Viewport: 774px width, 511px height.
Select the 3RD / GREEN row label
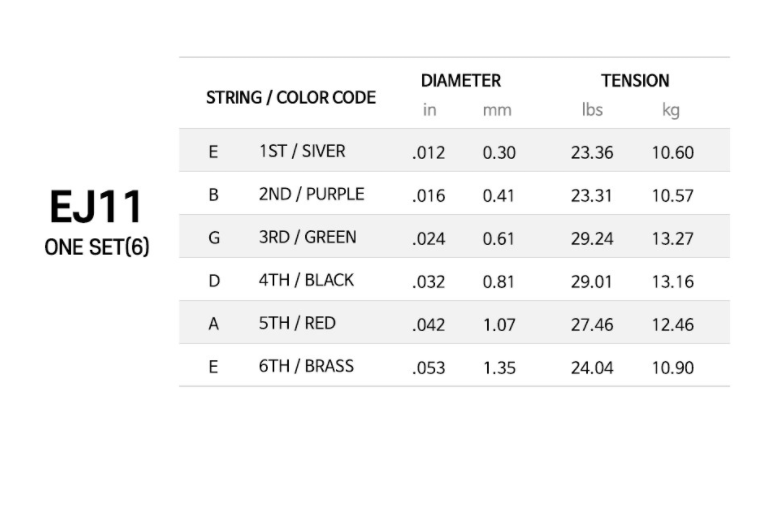(308, 237)
